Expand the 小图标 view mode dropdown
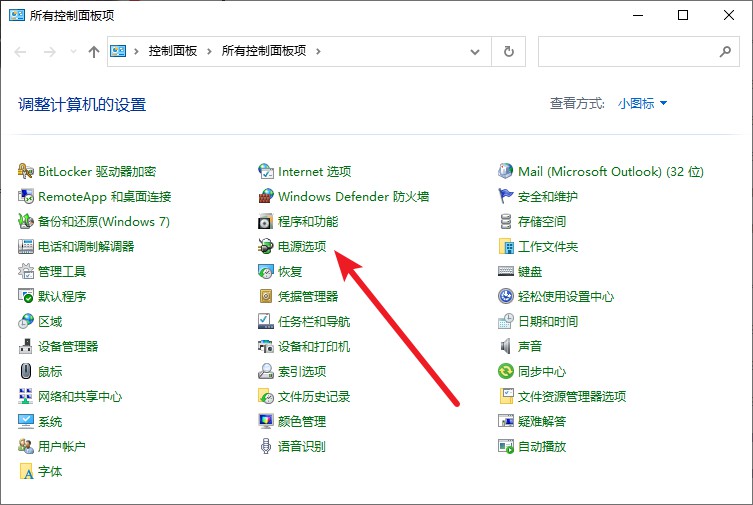Viewport: 753px width, 505px height. click(x=642, y=103)
